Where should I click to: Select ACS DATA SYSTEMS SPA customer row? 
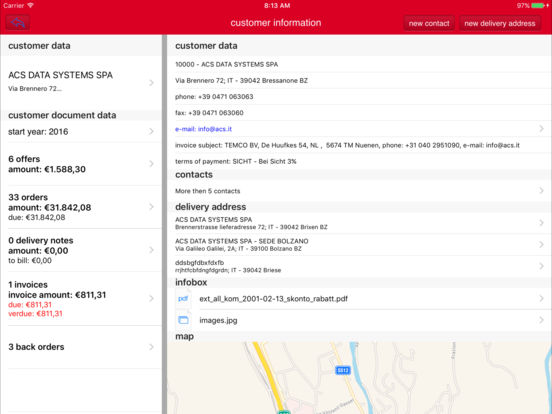[81, 83]
